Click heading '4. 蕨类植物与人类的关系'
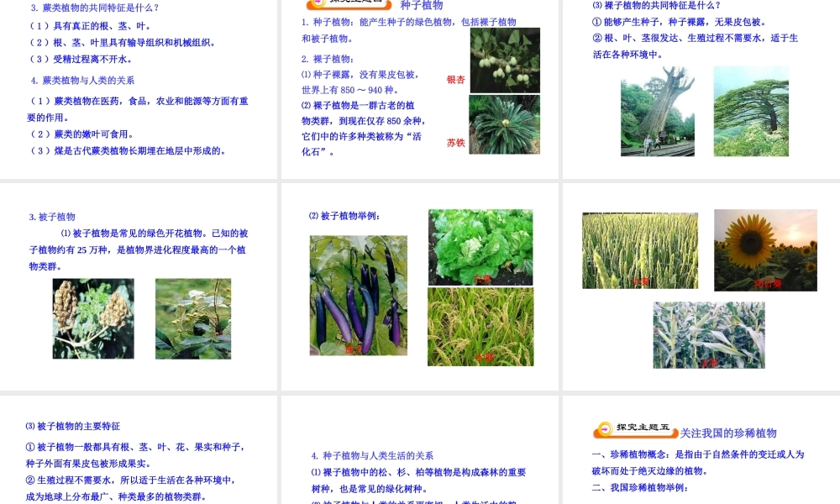This screenshot has width=840, height=504. click(82, 81)
